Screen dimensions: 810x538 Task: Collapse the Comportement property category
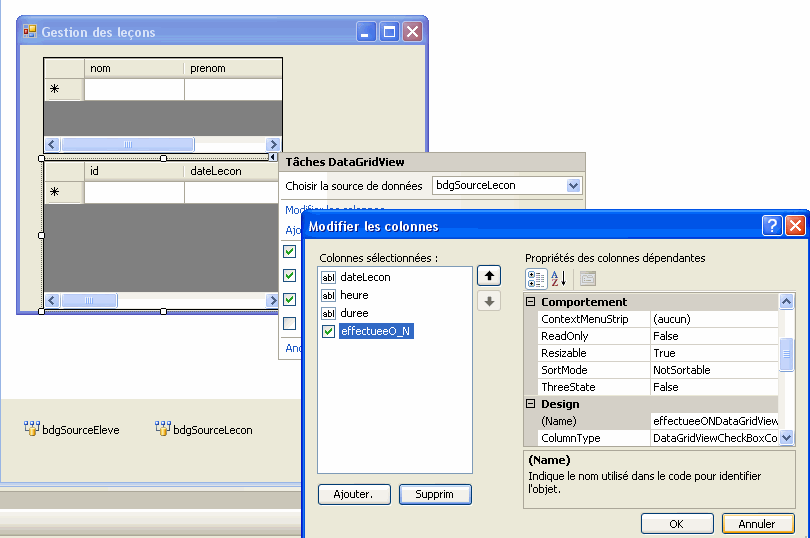(531, 301)
